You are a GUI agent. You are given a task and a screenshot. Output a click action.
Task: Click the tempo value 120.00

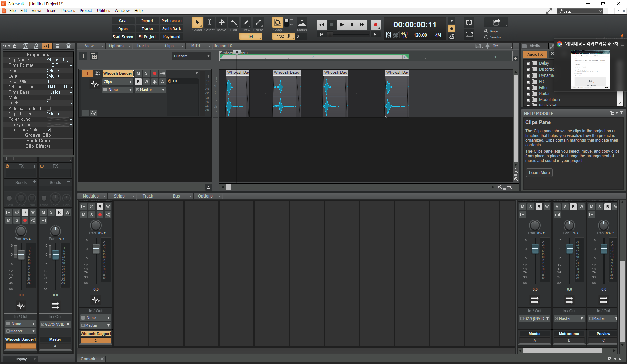(420, 35)
